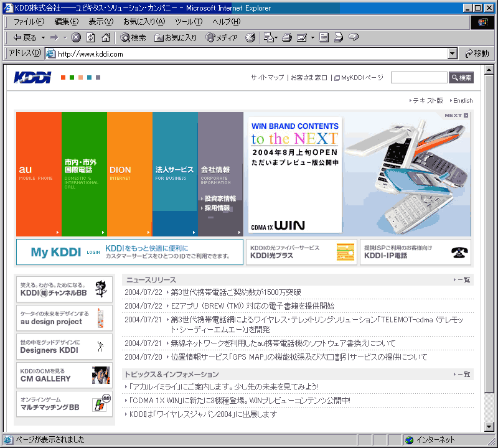Open the お客さま窓口 link
The height and width of the screenshot is (448, 498).
309,78
